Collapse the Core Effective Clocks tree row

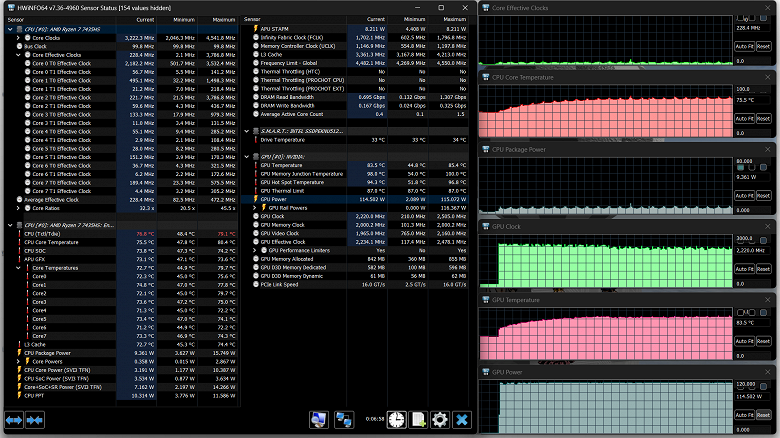[19, 53]
